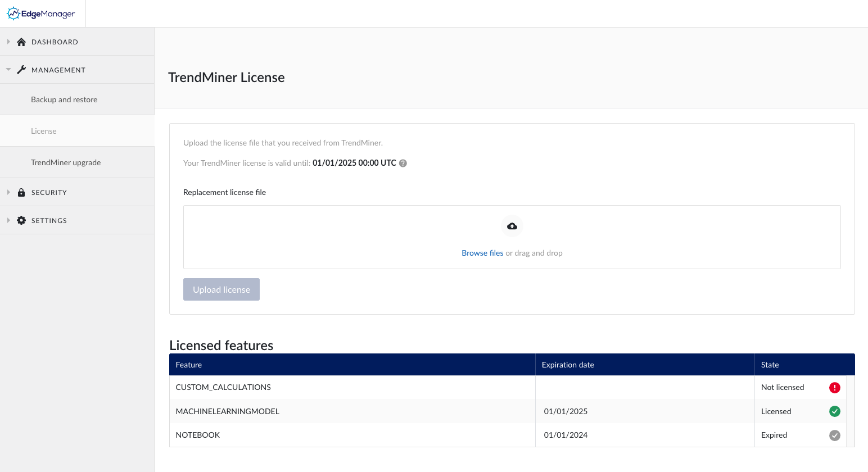Click the red Not licensed status icon
The image size is (868, 472).
(x=835, y=387)
